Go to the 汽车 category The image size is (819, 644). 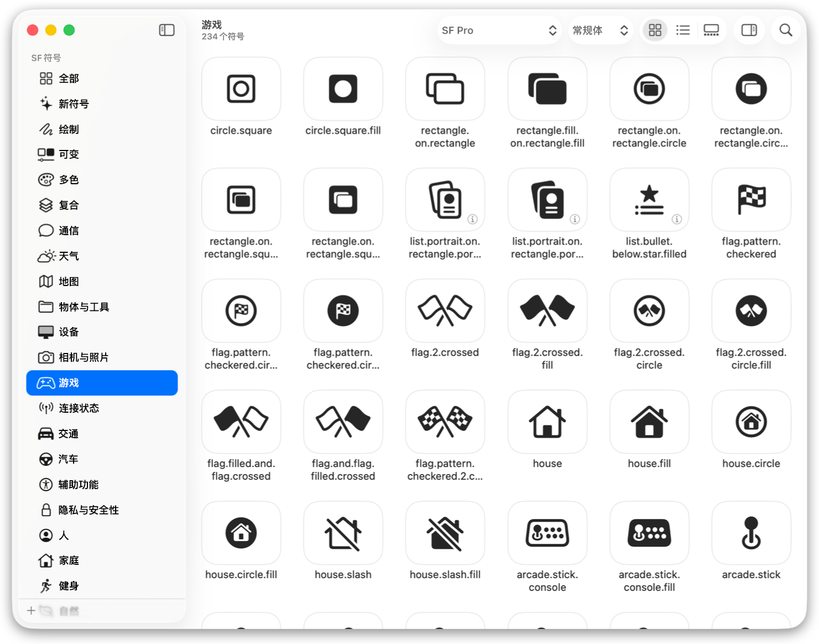pos(102,459)
